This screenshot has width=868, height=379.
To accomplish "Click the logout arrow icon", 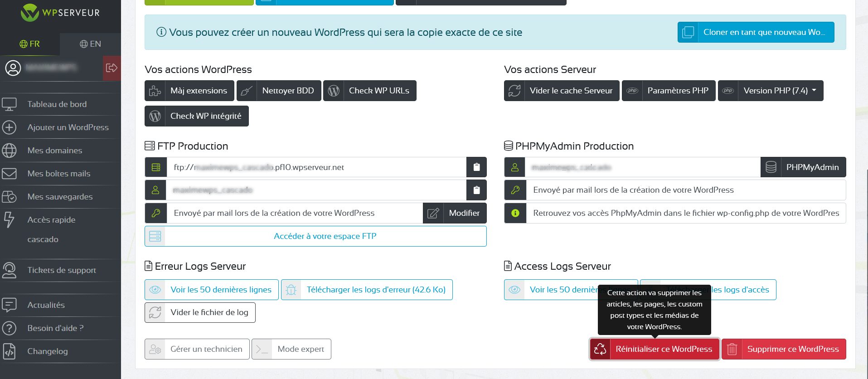I will (112, 68).
